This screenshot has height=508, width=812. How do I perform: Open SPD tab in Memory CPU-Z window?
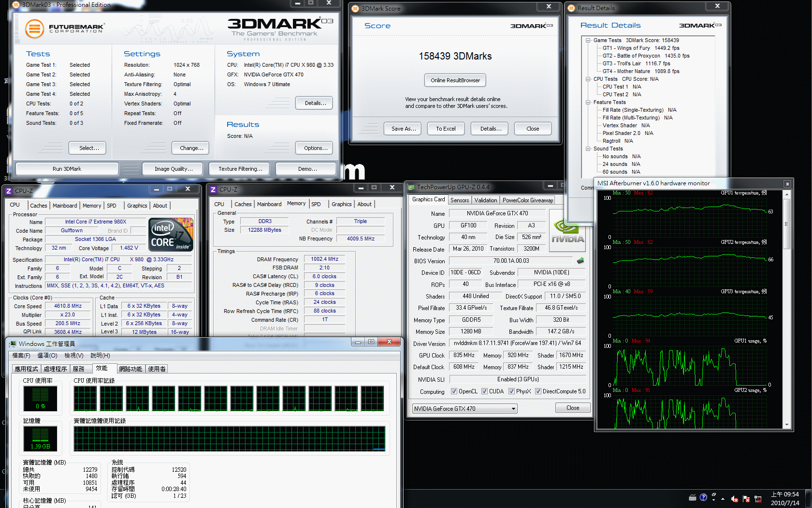316,204
